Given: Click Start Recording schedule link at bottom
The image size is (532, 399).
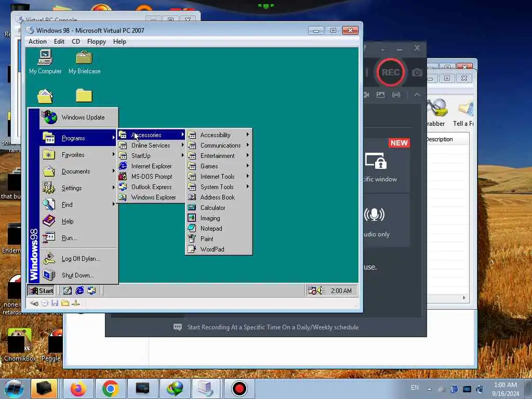Looking at the screenshot, I should 273,327.
